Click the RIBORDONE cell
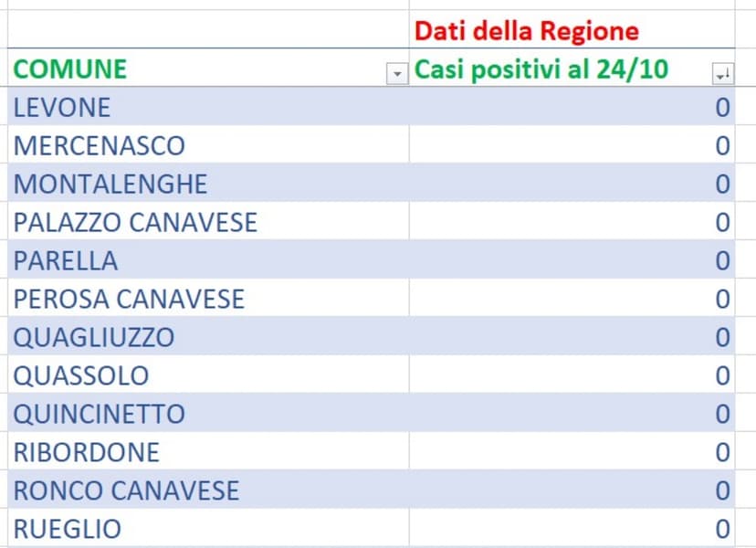Screen dimensions: 756x548 pos(87,452)
